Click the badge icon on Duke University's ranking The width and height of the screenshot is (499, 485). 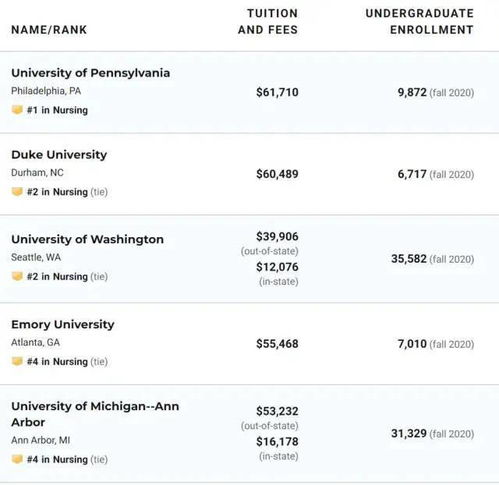pos(17,192)
